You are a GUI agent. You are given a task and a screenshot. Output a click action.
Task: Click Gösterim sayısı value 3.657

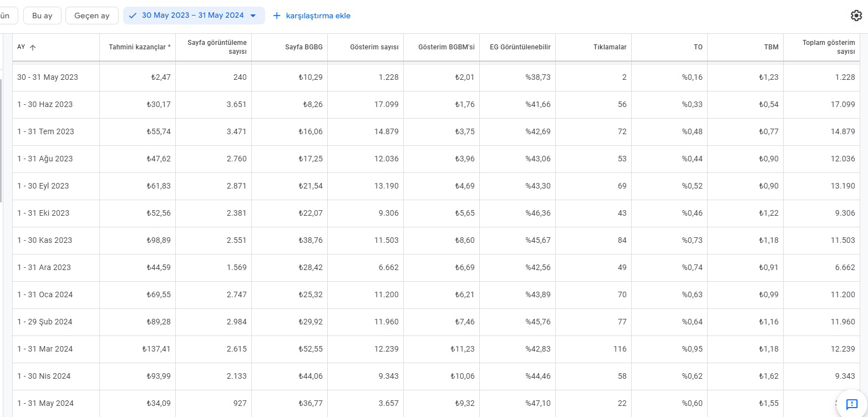(389, 404)
